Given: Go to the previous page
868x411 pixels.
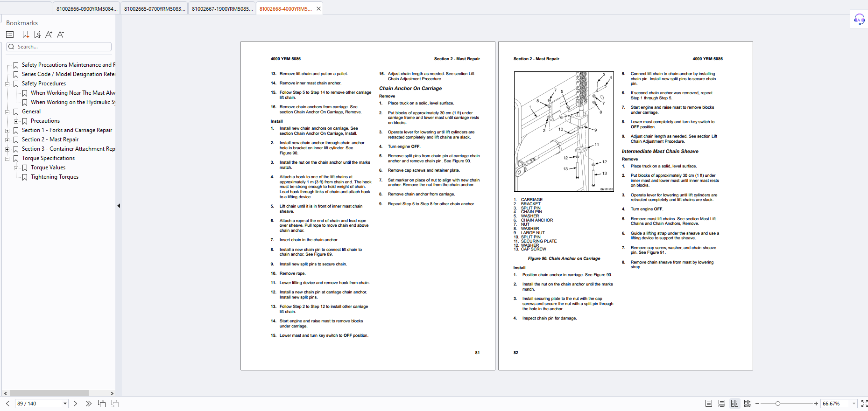Looking at the screenshot, I should pos(7,404).
